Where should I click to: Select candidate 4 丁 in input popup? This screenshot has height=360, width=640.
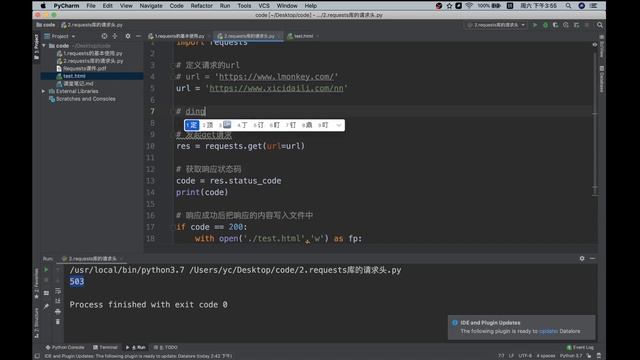tap(242, 125)
